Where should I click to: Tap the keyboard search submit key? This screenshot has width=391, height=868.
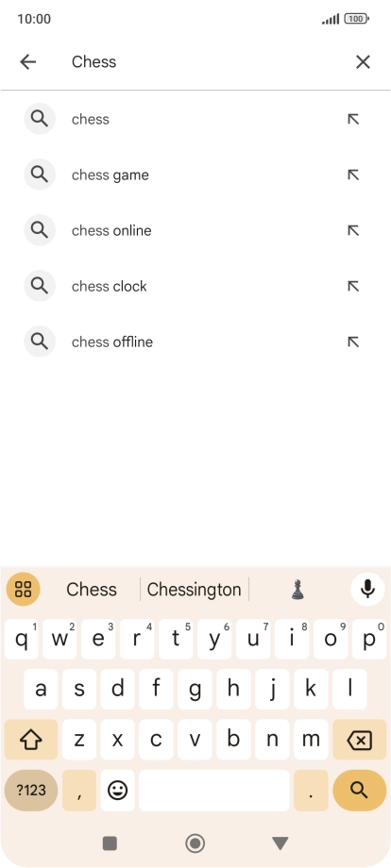click(360, 790)
